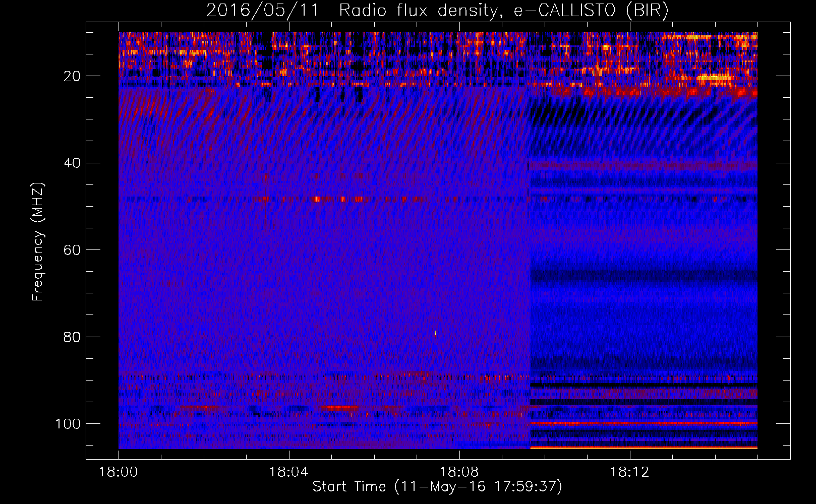Click the 18:00 time tick label
The width and height of the screenshot is (816, 504).
119,472
